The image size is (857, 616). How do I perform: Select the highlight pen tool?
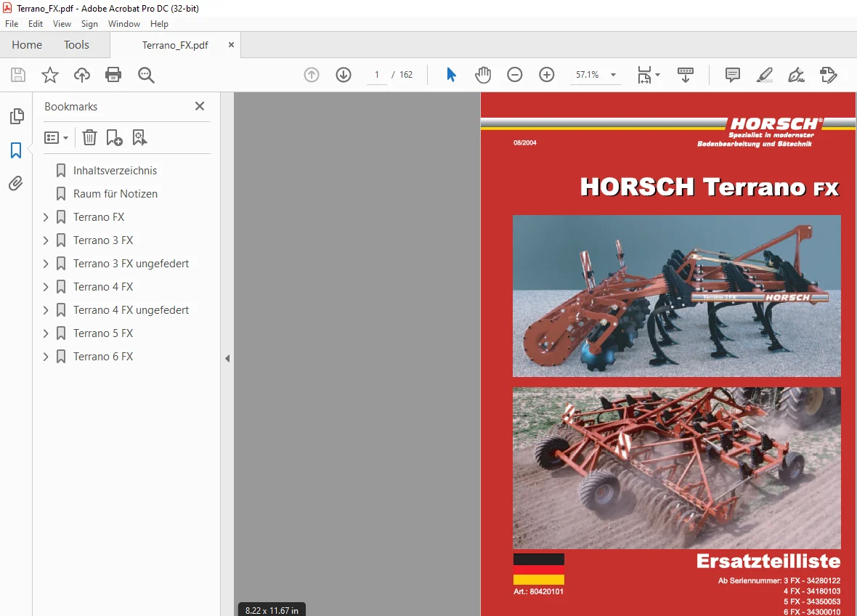pos(764,75)
